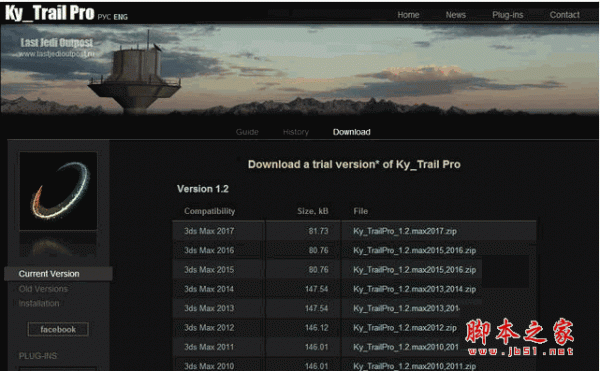600x371 pixels.
Task: Click the 146.12 size value
Action: (316, 328)
